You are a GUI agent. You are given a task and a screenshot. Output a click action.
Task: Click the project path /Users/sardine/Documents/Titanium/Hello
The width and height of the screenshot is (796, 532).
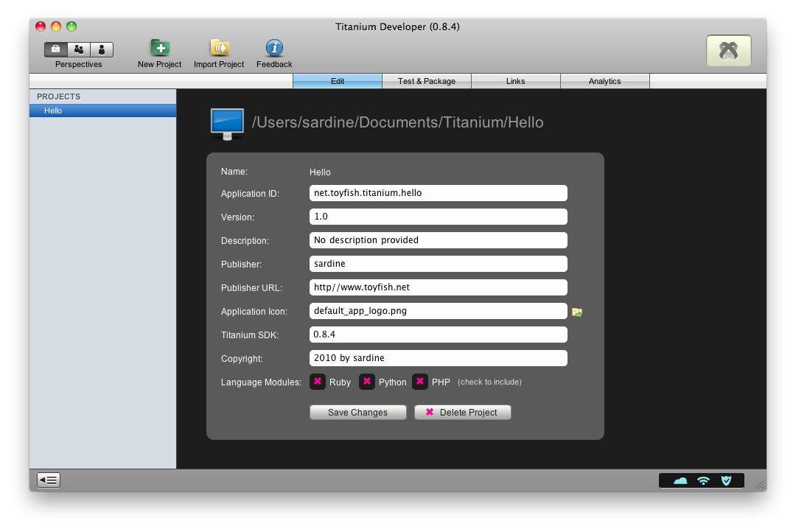(x=397, y=122)
